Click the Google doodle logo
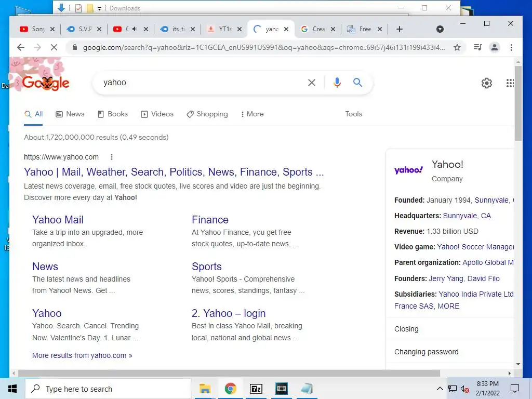The image size is (532, 399). coord(46,83)
